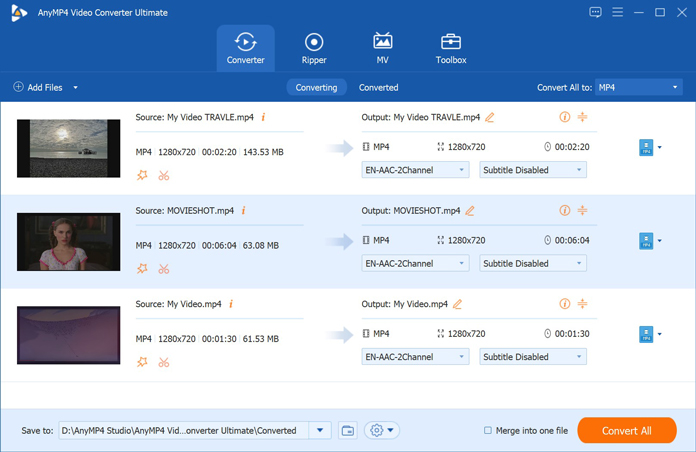Click the Convert All button

click(x=626, y=430)
